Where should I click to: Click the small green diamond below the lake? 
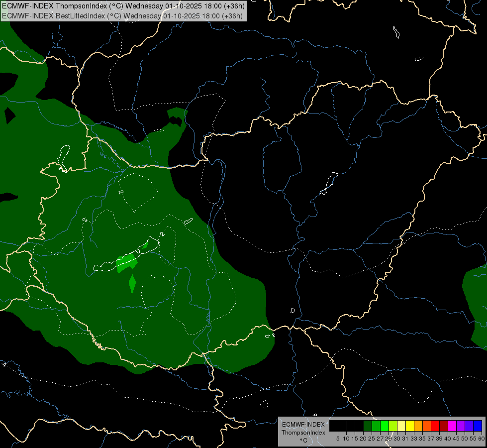pyautogui.click(x=132, y=284)
